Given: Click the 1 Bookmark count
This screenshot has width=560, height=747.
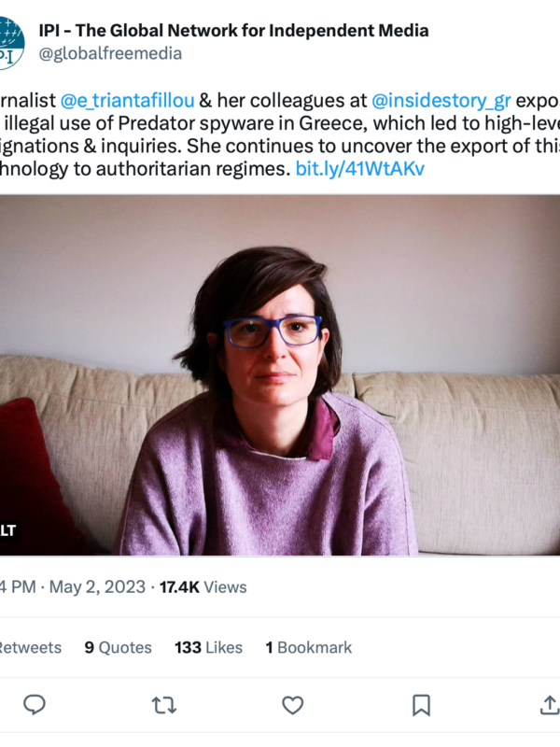Looking at the screenshot, I should [309, 647].
